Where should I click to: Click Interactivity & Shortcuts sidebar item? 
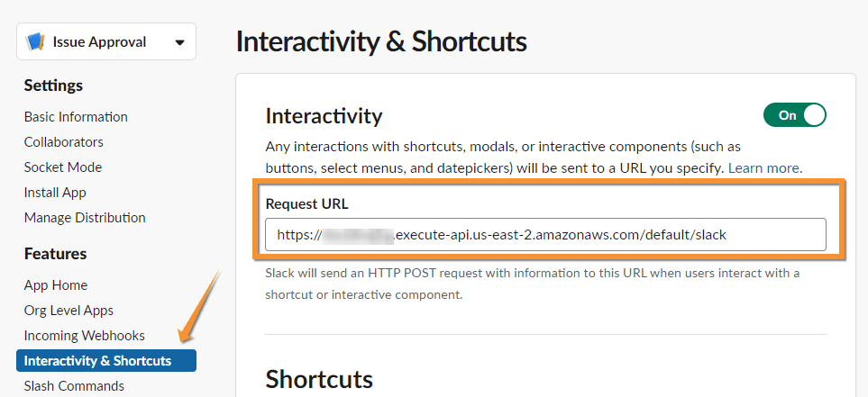pyautogui.click(x=97, y=361)
